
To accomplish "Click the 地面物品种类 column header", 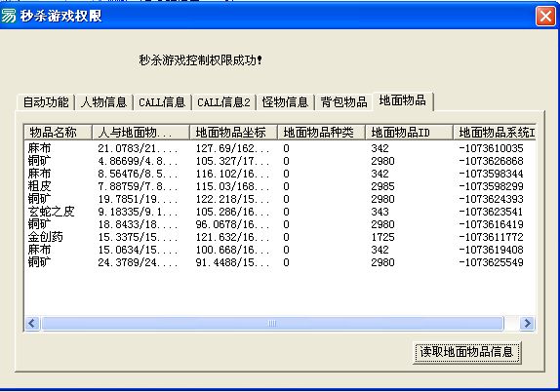I will 321,133.
